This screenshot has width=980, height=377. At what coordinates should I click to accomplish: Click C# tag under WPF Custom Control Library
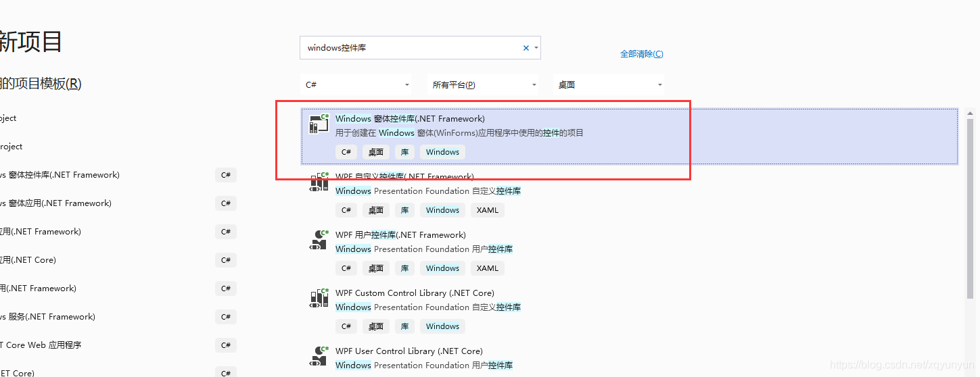click(346, 326)
